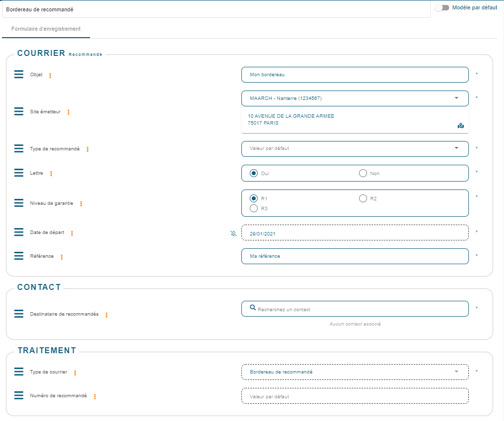Open the Type de recommandé dropdown
This screenshot has height=421, width=504.
pyautogui.click(x=355, y=148)
